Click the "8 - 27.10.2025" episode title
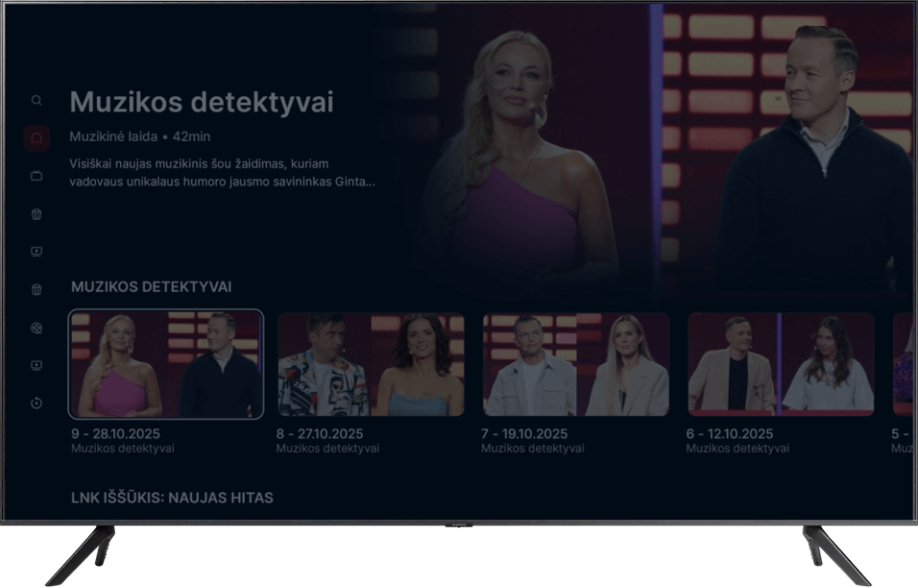The width and height of the screenshot is (918, 588). pyautogui.click(x=320, y=433)
